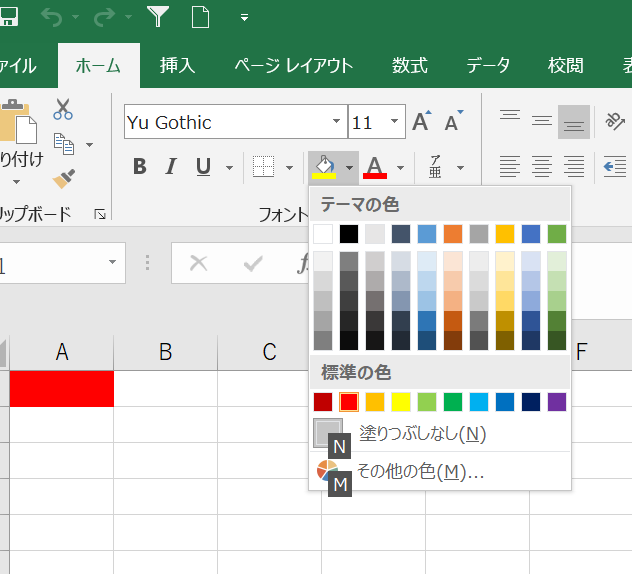Viewport: 632px width, 574px height.
Task: Decrease font size with small A icon
Action: [x=454, y=121]
